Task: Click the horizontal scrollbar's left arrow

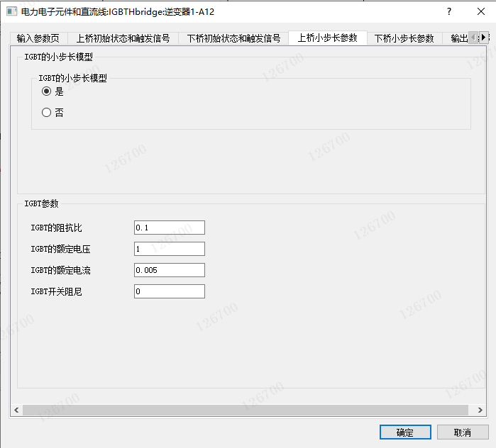Action: [16, 410]
